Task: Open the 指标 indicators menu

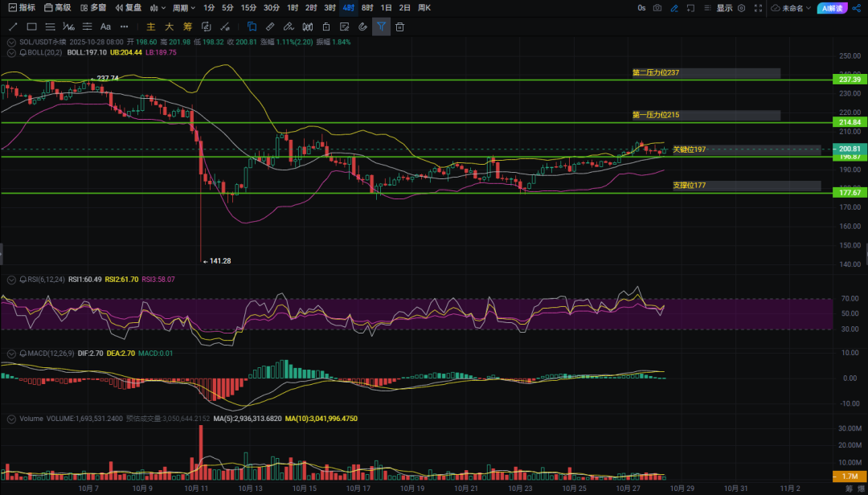Action: (23, 8)
